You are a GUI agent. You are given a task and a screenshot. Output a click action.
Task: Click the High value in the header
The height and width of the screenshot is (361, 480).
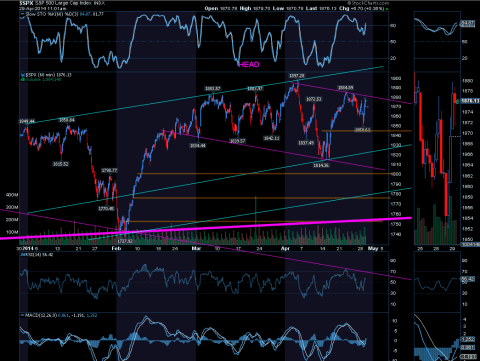[x=261, y=8]
